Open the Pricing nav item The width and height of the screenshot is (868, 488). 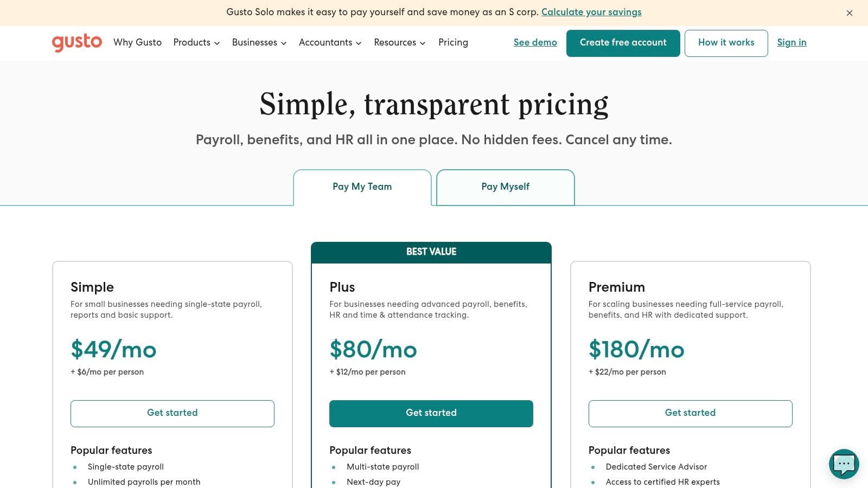point(453,42)
